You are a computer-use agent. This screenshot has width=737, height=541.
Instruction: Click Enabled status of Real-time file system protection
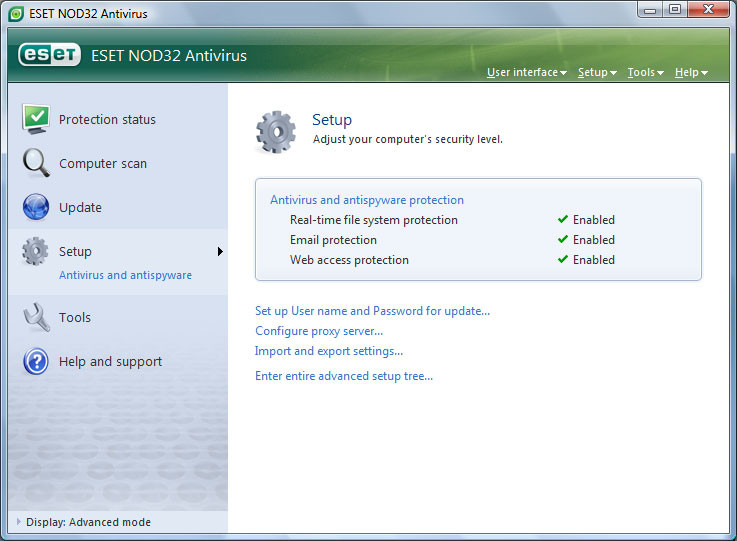point(594,220)
